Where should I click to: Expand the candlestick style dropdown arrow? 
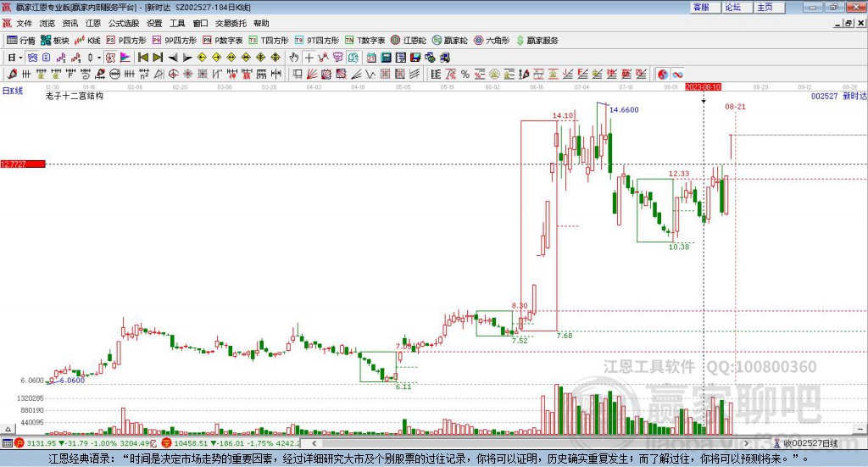click(99, 58)
